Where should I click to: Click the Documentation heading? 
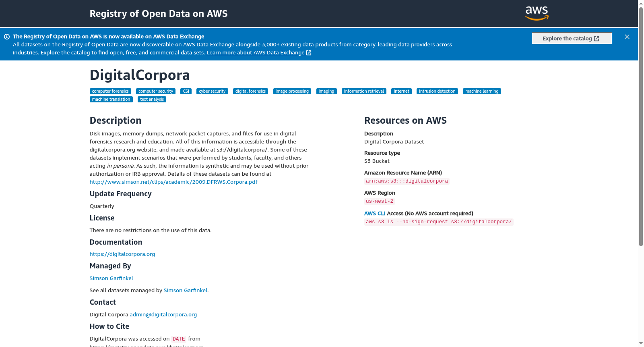click(116, 242)
